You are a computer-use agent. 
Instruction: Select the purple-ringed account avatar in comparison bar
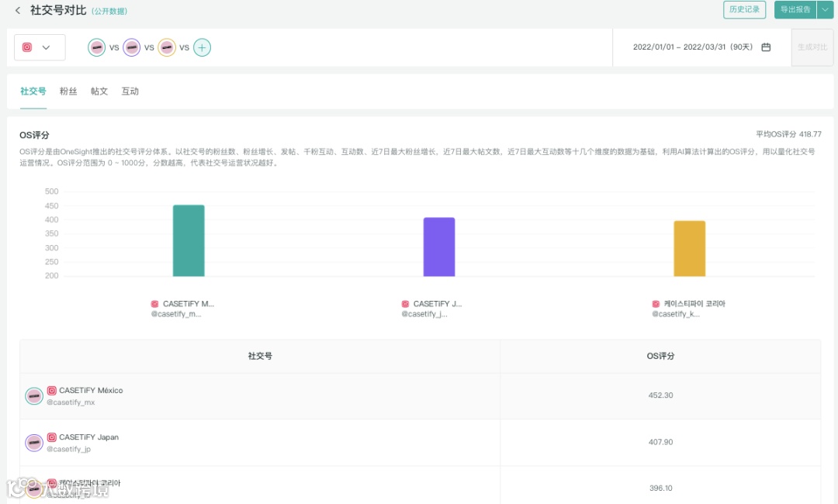click(x=131, y=47)
